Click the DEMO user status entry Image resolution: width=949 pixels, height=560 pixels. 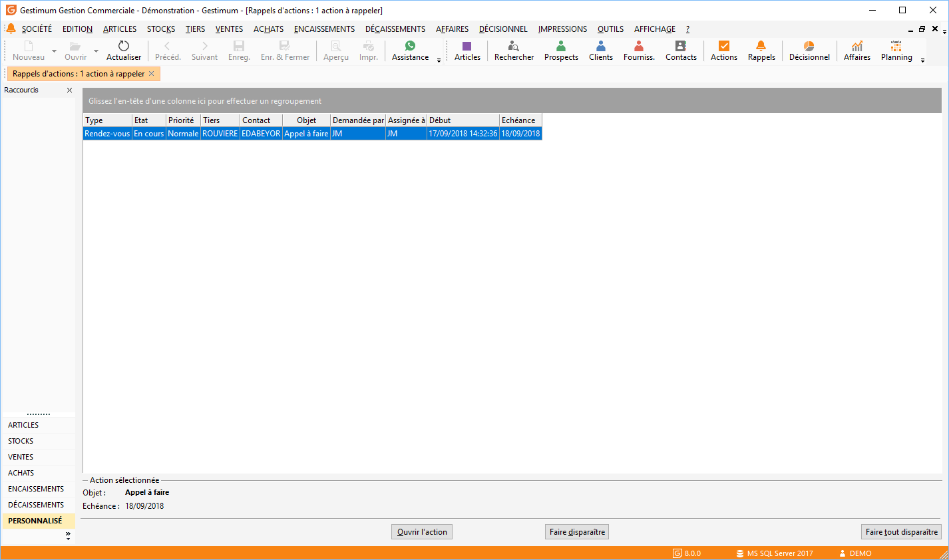(x=855, y=553)
